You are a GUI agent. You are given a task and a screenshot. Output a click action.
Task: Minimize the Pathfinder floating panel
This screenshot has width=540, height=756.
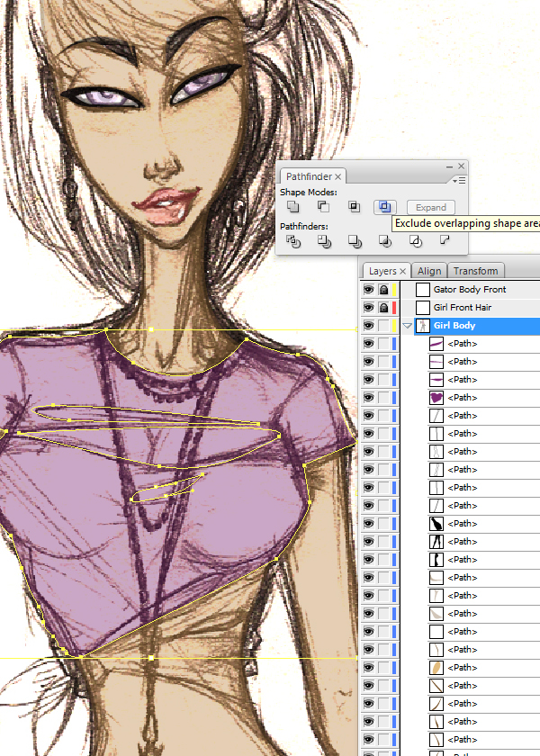point(449,166)
